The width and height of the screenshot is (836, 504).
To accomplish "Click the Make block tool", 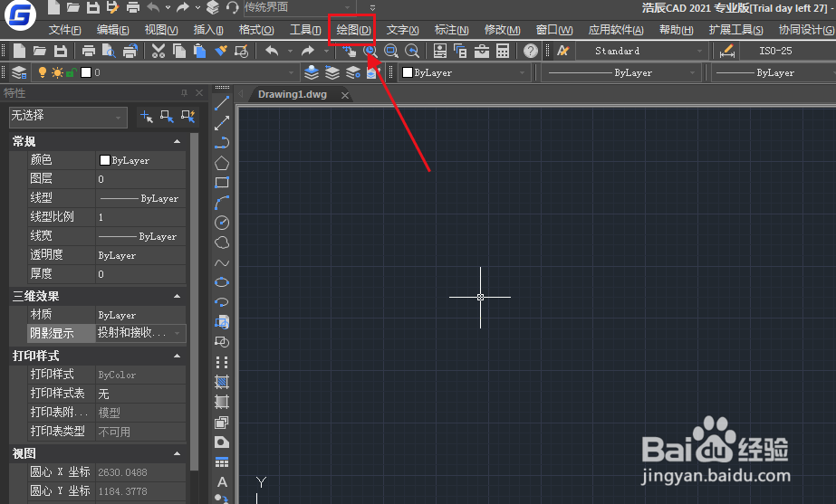I will click(222, 341).
